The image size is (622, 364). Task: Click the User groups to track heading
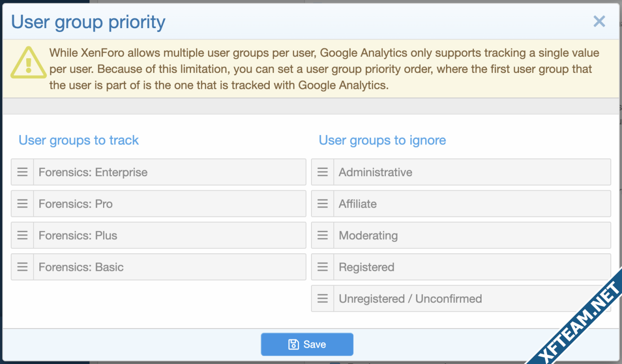click(x=79, y=140)
